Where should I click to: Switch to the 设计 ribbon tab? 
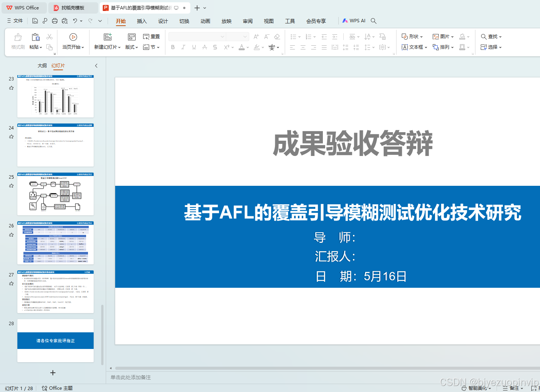point(163,21)
